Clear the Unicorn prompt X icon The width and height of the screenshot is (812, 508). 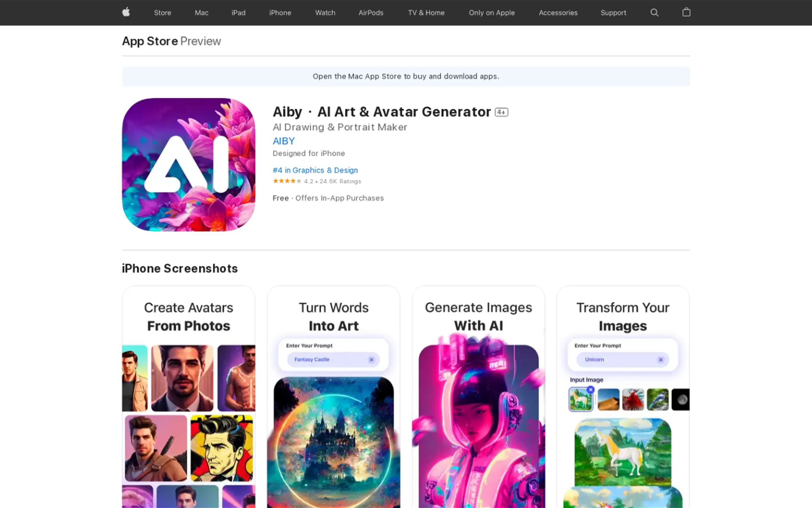point(660,360)
